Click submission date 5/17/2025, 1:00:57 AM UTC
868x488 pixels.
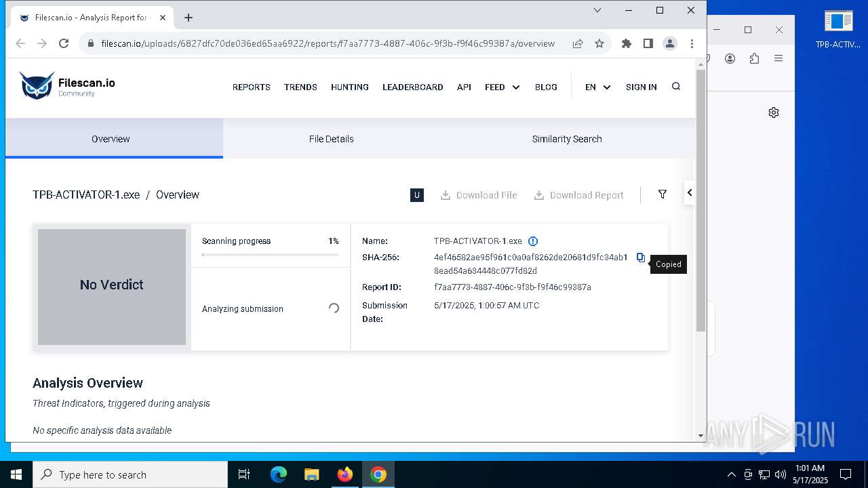487,306
